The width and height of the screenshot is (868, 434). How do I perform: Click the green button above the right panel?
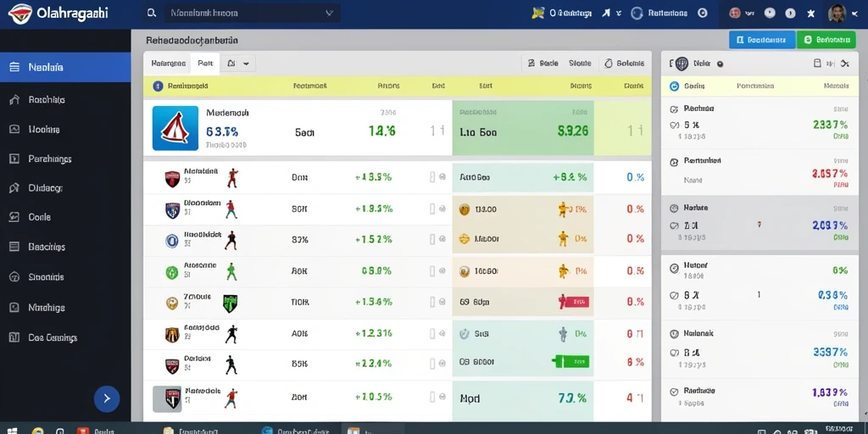point(826,40)
